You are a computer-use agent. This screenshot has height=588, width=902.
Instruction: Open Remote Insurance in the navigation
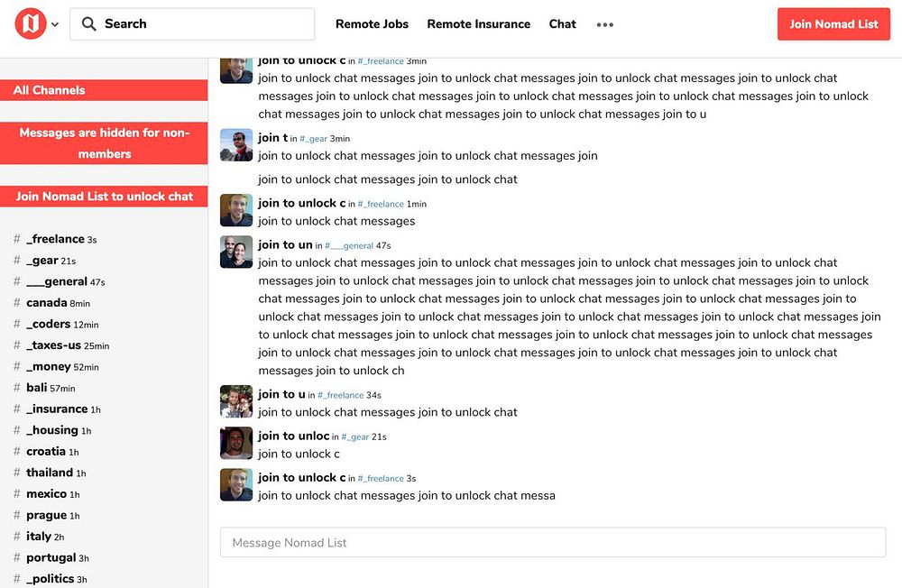[x=479, y=24]
